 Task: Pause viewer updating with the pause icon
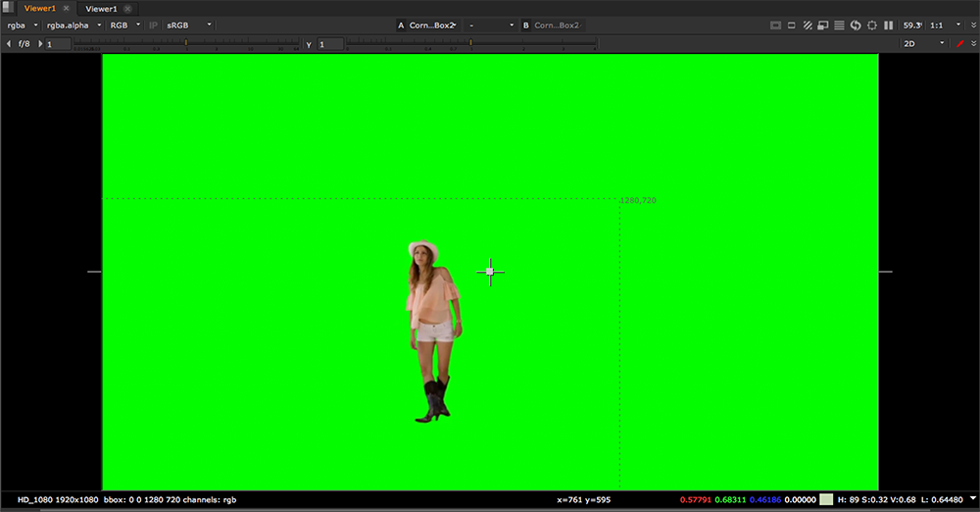[x=889, y=25]
